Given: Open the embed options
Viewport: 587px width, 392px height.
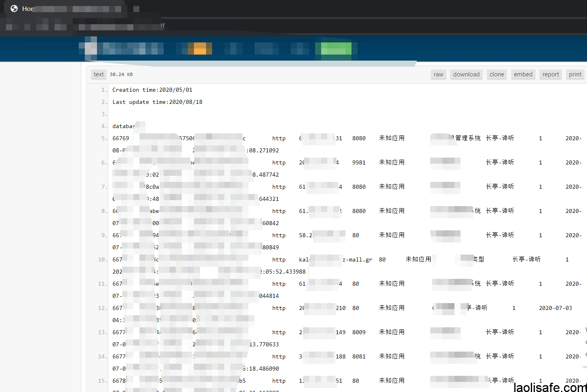Looking at the screenshot, I should [523, 74].
